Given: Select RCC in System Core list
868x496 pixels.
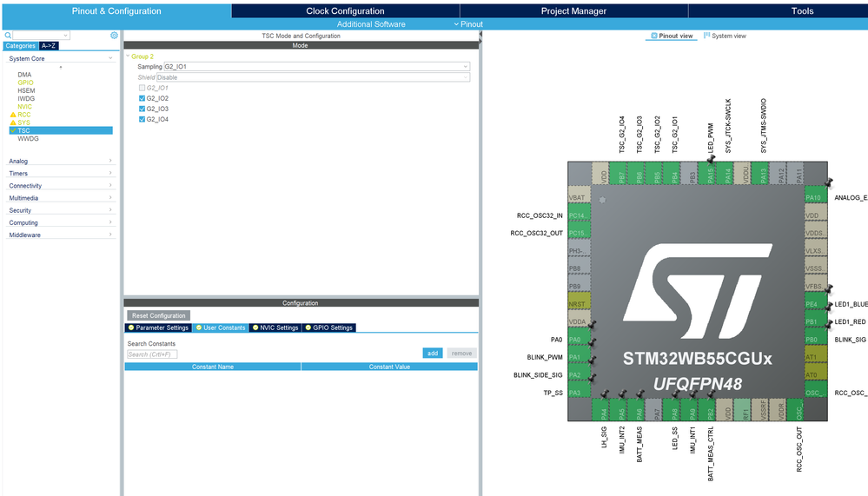Looking at the screenshot, I should tap(23, 115).
